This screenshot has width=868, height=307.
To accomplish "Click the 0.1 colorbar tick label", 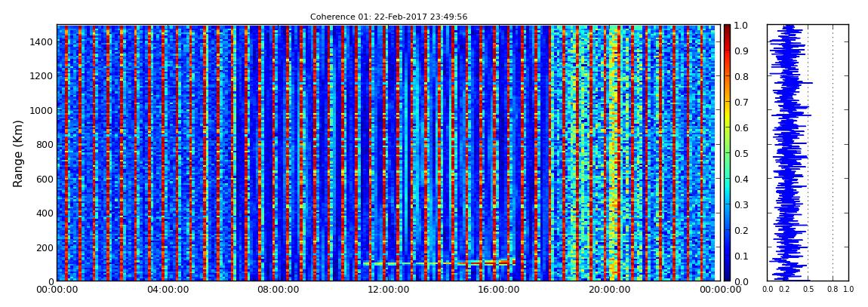I will click(x=743, y=256).
